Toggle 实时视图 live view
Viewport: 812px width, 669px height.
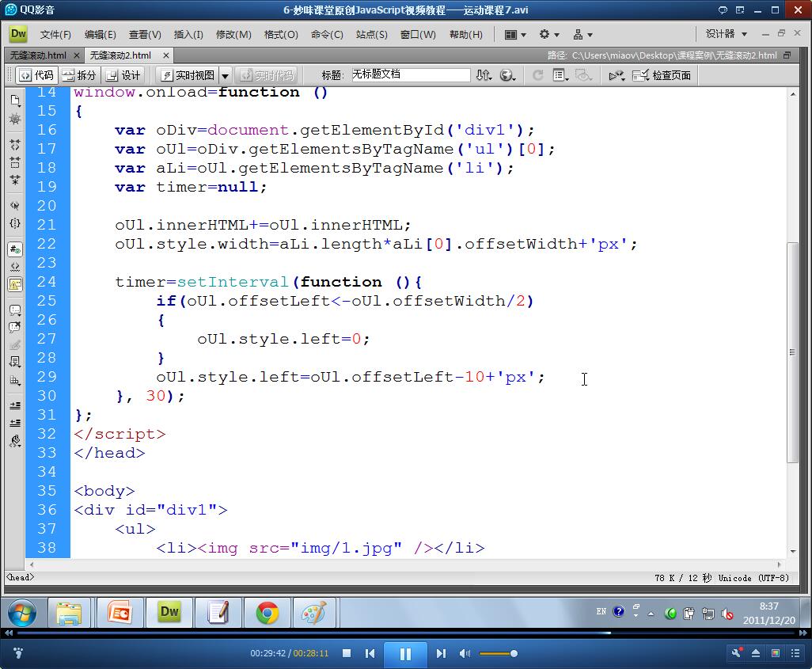[187, 76]
